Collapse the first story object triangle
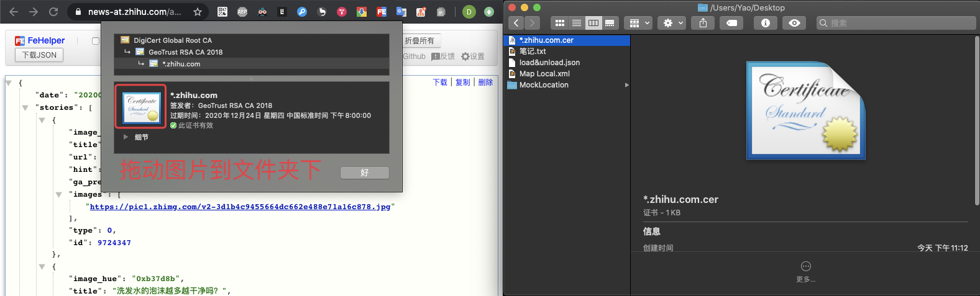The height and width of the screenshot is (296, 980). pos(42,120)
